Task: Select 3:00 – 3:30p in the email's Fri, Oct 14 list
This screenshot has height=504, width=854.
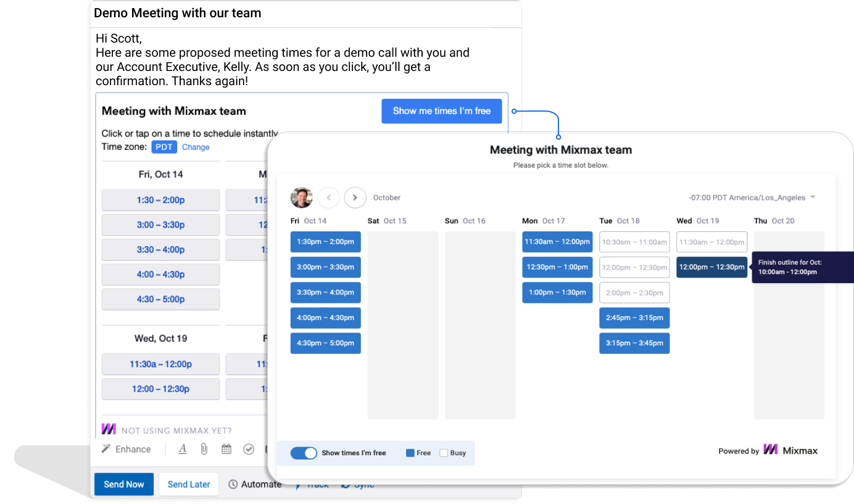Action: coord(160,225)
